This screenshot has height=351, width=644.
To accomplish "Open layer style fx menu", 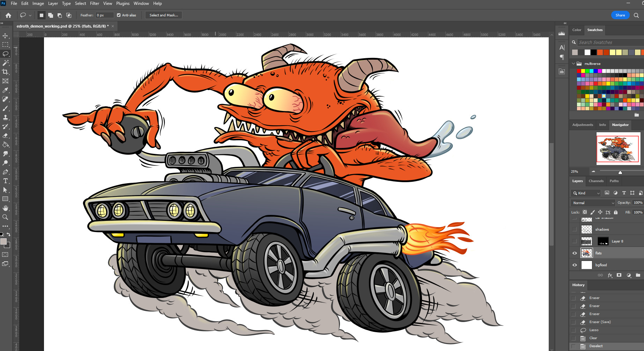I will click(610, 275).
